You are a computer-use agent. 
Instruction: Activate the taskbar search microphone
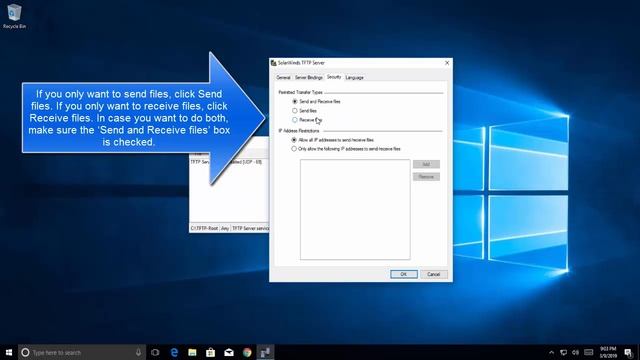[138, 352]
